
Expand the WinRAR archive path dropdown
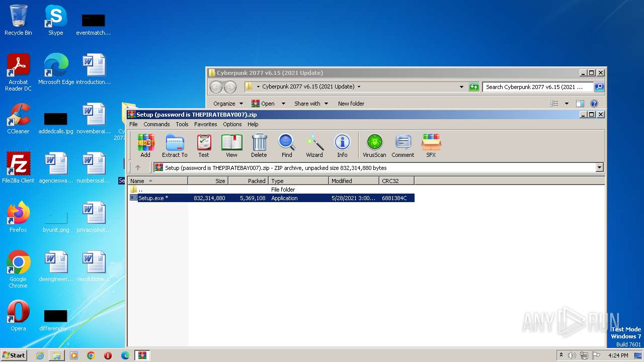599,167
